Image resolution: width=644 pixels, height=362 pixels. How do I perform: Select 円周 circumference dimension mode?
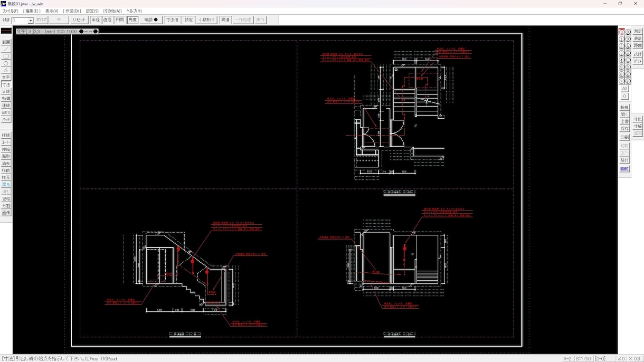[120, 20]
